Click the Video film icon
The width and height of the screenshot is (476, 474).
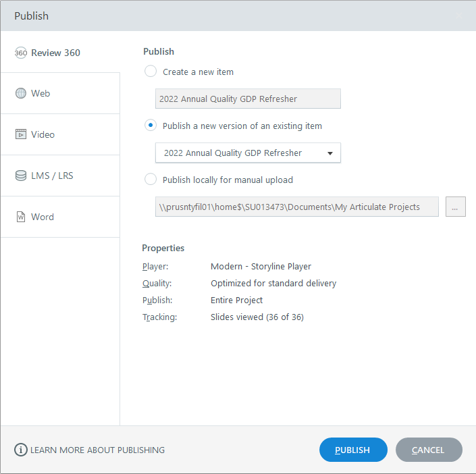[21, 134]
